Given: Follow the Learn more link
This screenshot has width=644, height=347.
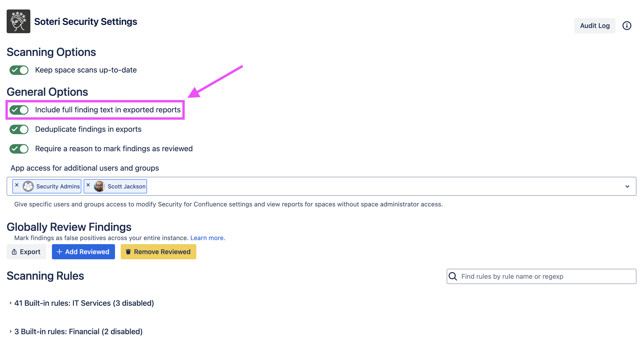Looking at the screenshot, I should (x=207, y=238).
